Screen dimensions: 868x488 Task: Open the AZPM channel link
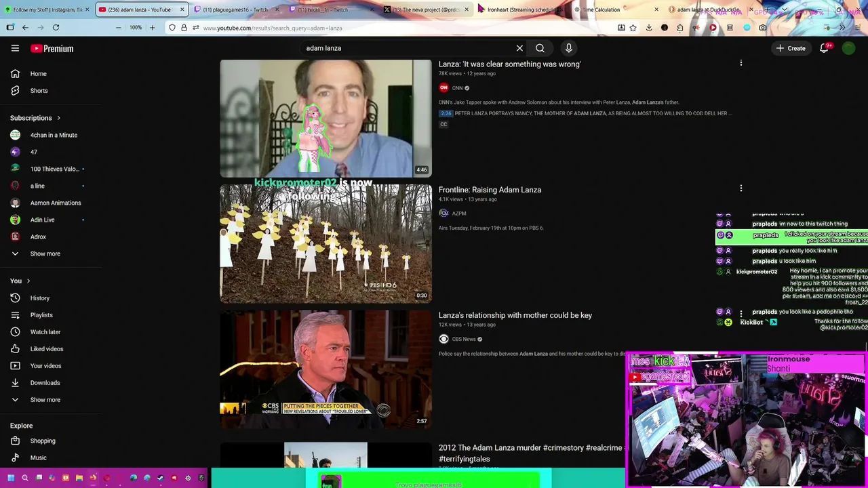click(x=459, y=213)
